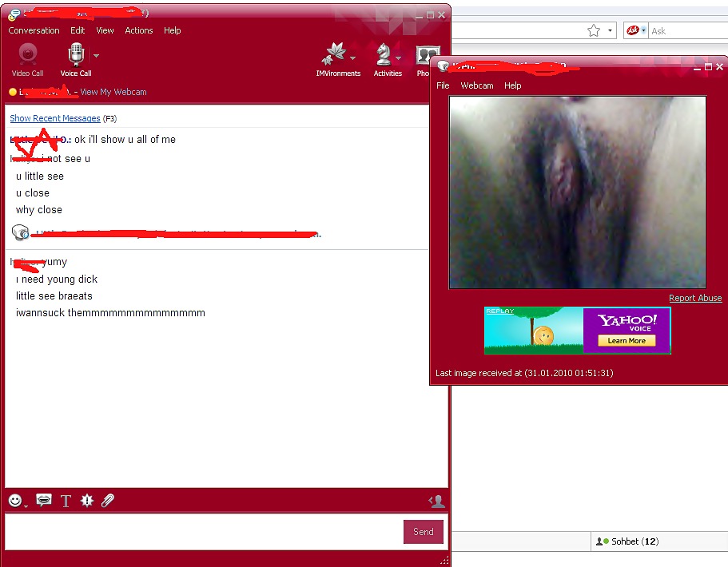Click the Report Abuse link

695,298
